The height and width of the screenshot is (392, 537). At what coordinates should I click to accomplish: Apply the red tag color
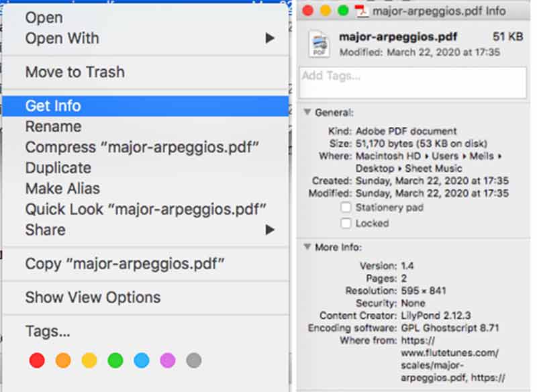pyautogui.click(x=37, y=360)
